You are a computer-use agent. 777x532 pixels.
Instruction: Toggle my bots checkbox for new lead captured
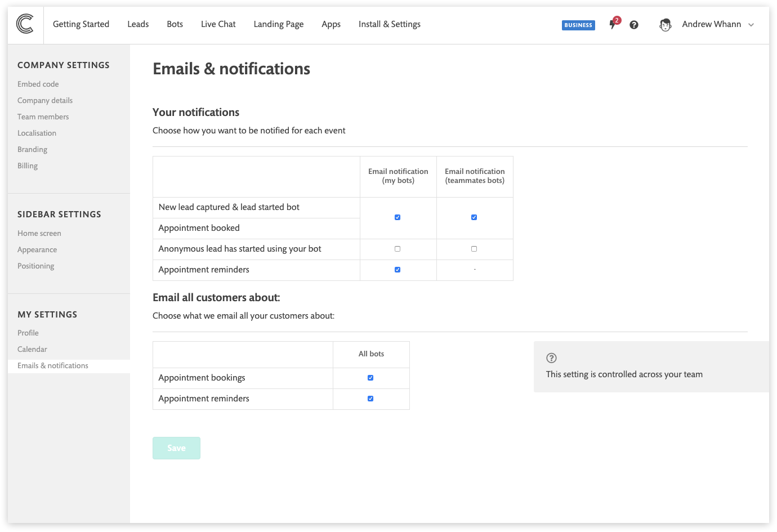398,217
